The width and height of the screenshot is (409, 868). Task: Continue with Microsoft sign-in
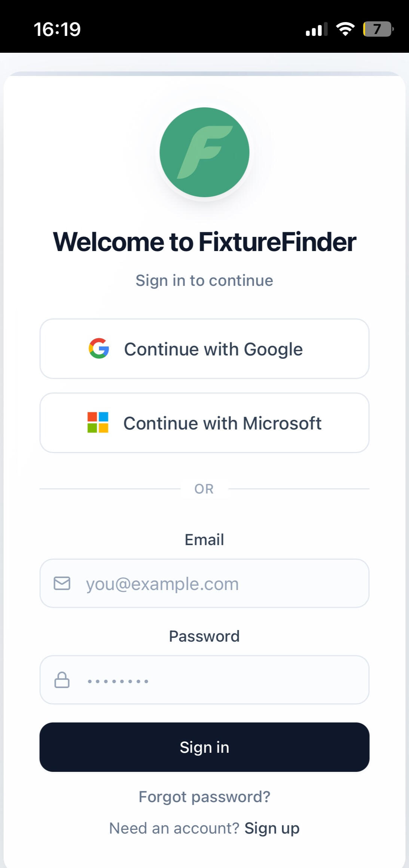tap(204, 423)
